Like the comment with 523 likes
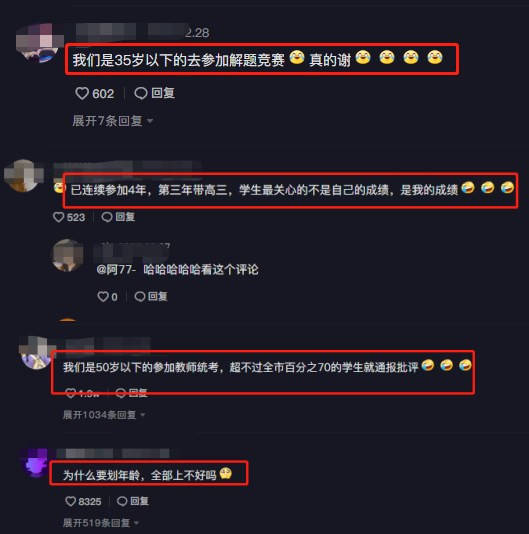This screenshot has width=529, height=534. pos(59,217)
